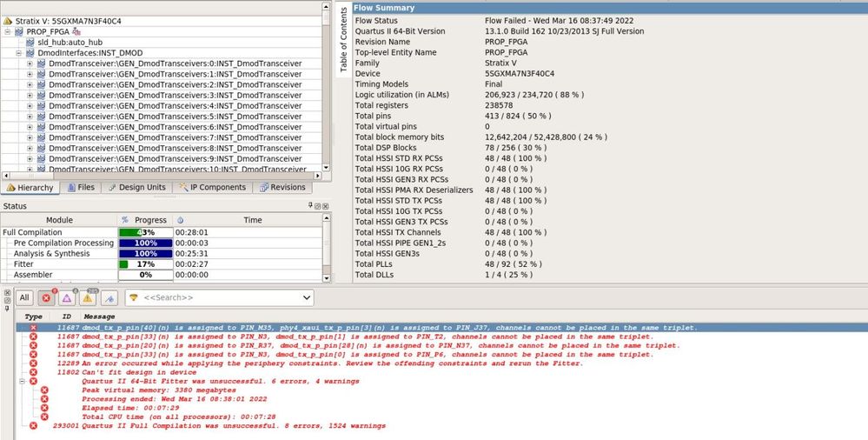The image size is (868, 440).
Task: Click the Full Compilation 43% progress bar
Action: click(x=146, y=232)
